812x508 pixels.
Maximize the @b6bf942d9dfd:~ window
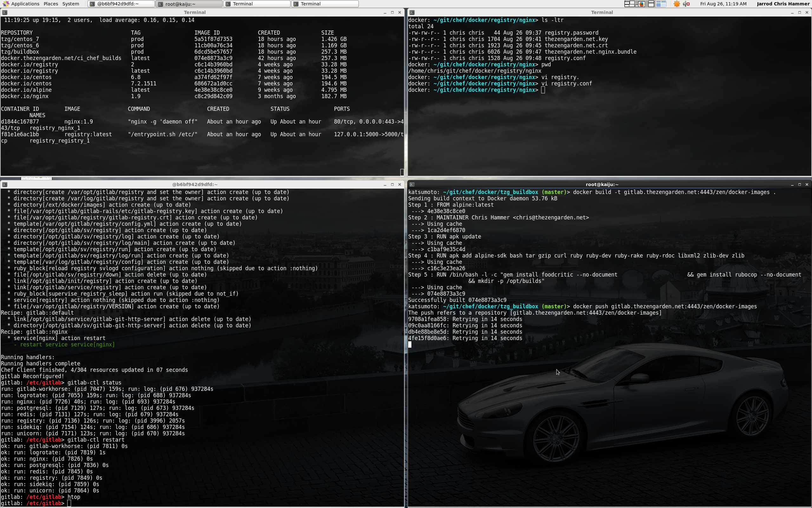392,184
